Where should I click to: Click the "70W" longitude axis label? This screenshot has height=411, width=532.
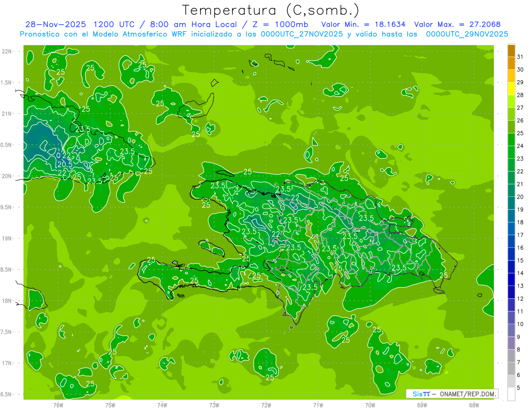[370, 405]
